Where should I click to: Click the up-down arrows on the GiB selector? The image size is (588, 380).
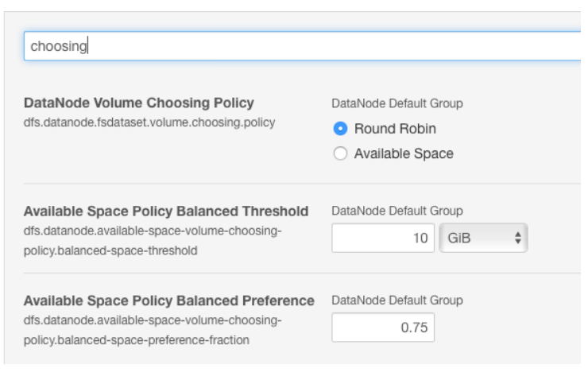point(518,237)
